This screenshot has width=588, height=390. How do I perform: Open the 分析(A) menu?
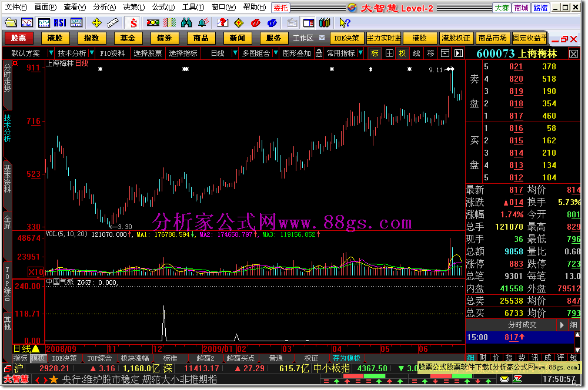click(x=105, y=7)
